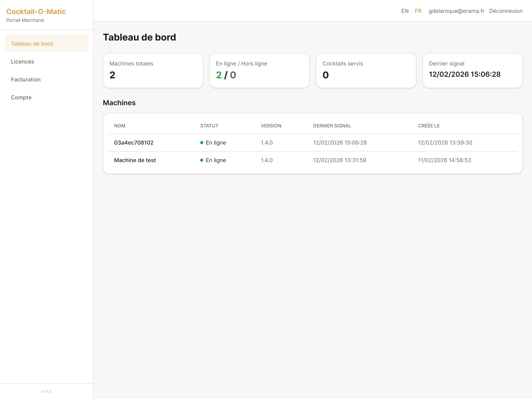The height and width of the screenshot is (399, 532).
Task: Click version 1.4.0 for 03a4ec708102
Action: tap(267, 143)
